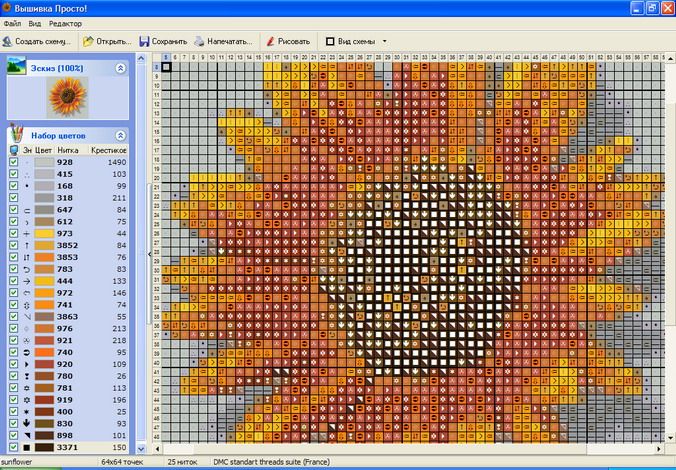This screenshot has height=470, width=676.
Task: Sort the color list by Нитка column header
Action: (68, 150)
